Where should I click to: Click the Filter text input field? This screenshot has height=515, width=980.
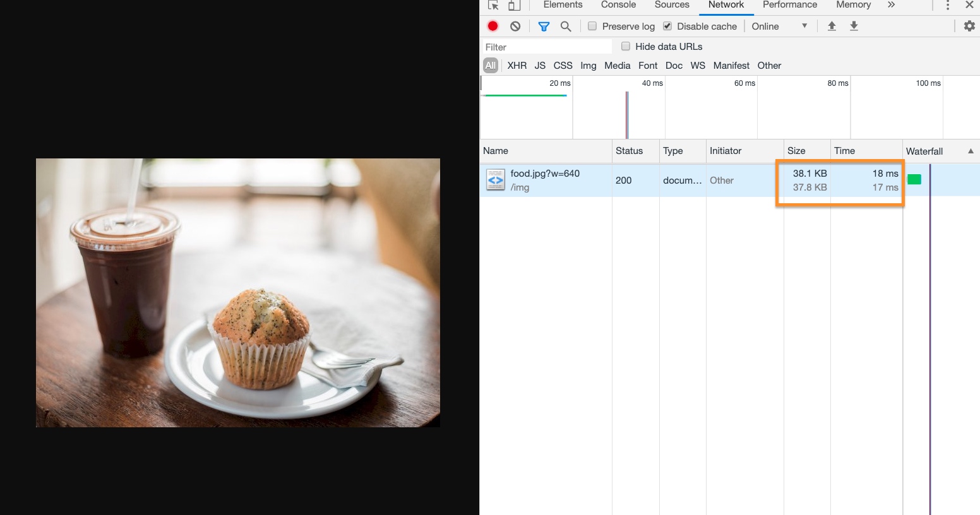(546, 47)
